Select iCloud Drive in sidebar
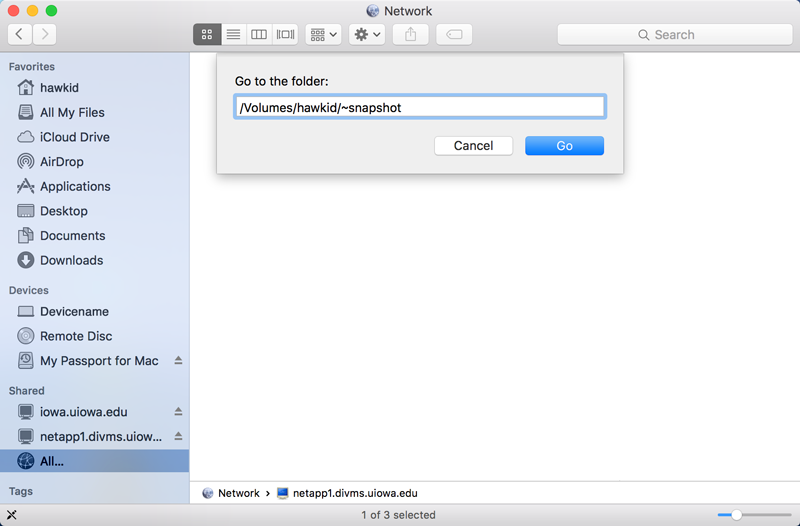 (x=74, y=137)
